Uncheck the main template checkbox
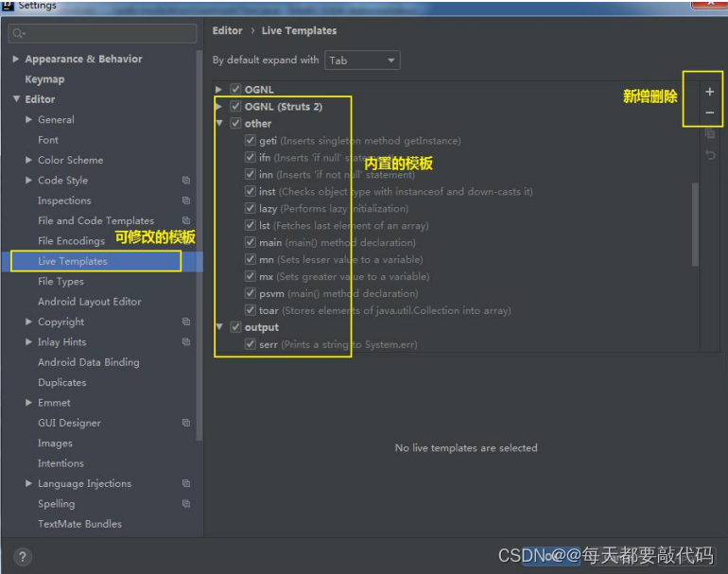Screen dimensions: 728x574 251,242
